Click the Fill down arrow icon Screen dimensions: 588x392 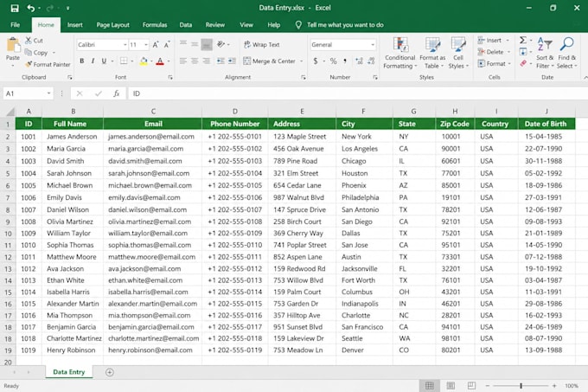(523, 52)
